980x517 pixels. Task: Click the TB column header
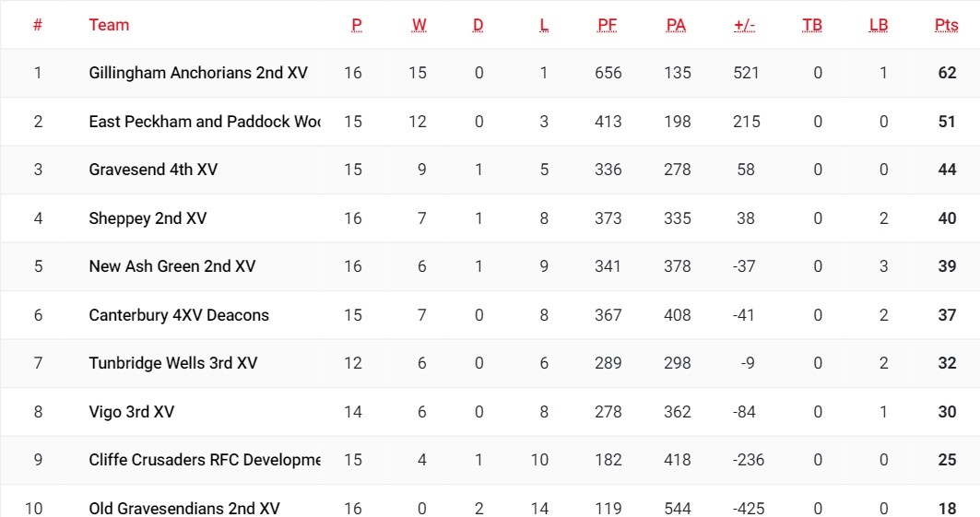tap(811, 25)
